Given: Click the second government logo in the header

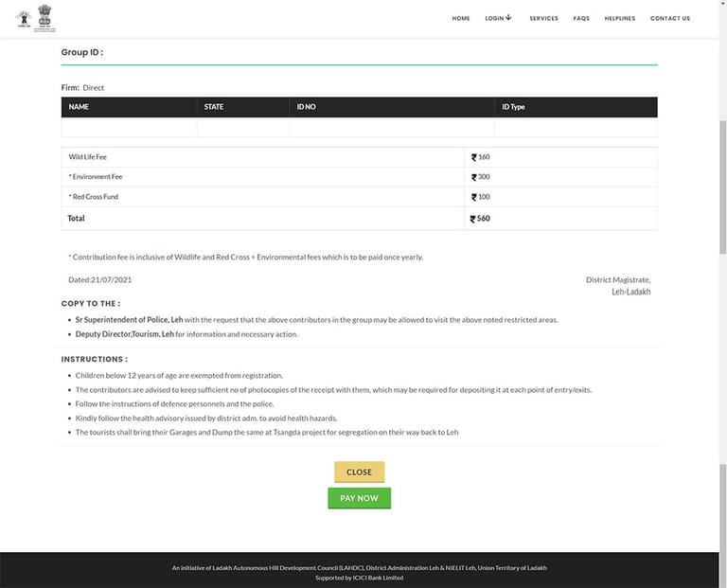Looking at the screenshot, I should tap(44, 17).
